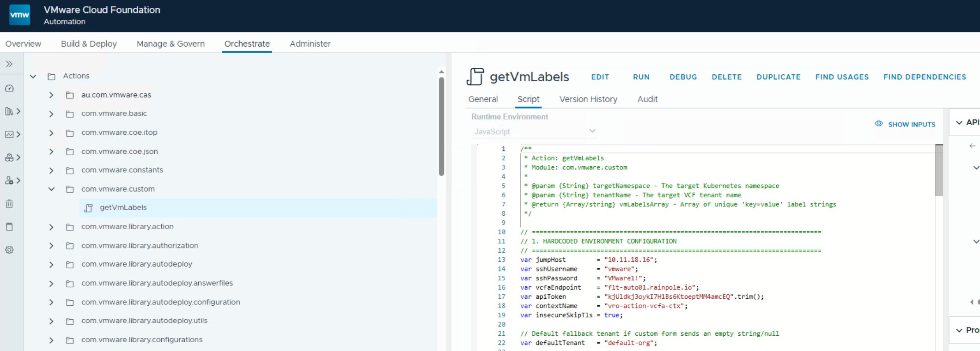The height and width of the screenshot is (351, 980).
Task: Click the EDIT button
Action: coord(600,77)
